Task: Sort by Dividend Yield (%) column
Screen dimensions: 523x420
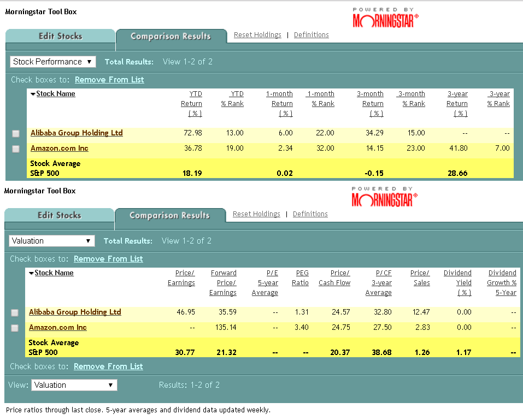Action: [457, 283]
